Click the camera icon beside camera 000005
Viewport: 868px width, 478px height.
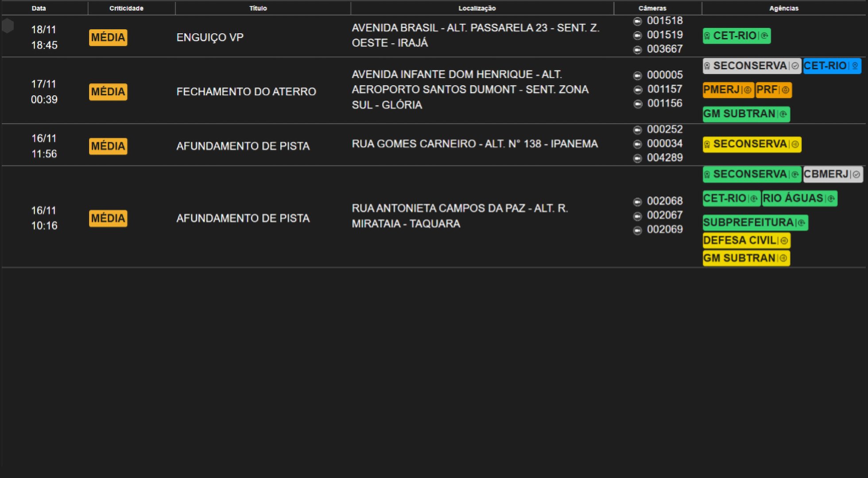pos(638,75)
